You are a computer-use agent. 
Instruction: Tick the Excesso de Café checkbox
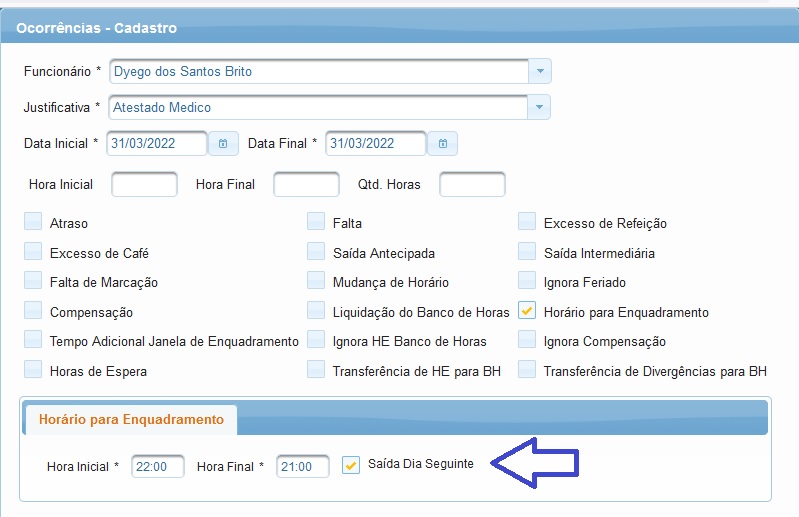tap(33, 251)
